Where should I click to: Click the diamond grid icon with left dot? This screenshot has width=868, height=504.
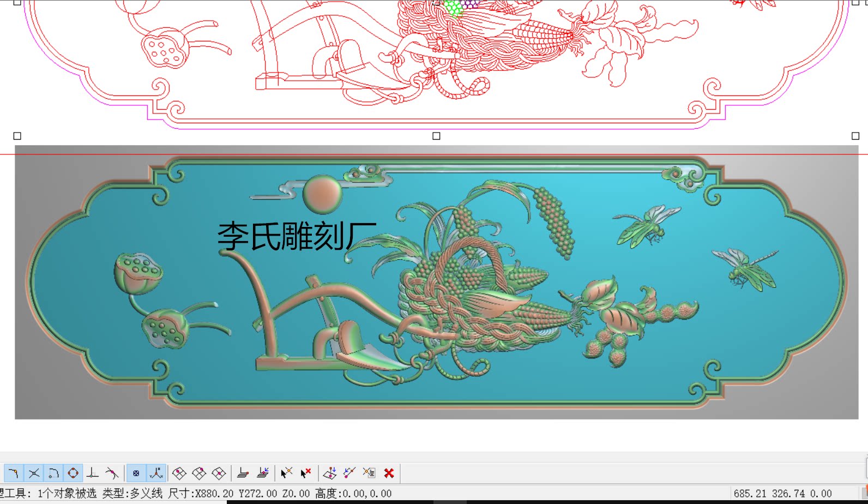179,473
